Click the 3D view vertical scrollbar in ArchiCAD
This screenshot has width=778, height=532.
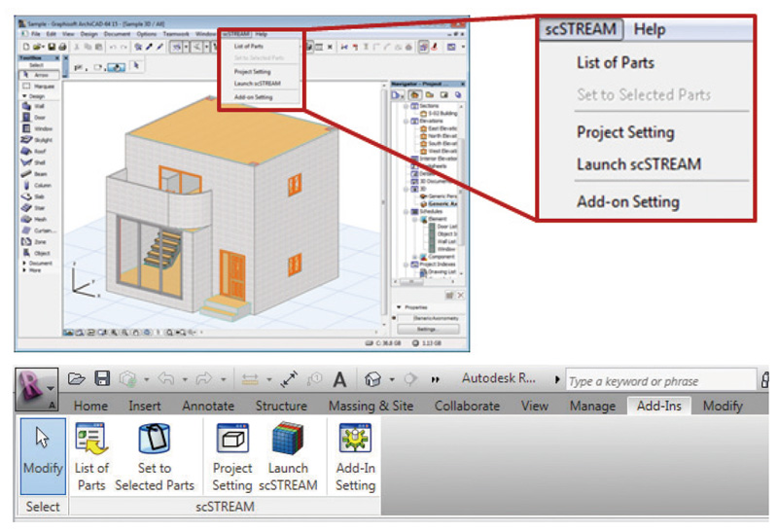383,204
